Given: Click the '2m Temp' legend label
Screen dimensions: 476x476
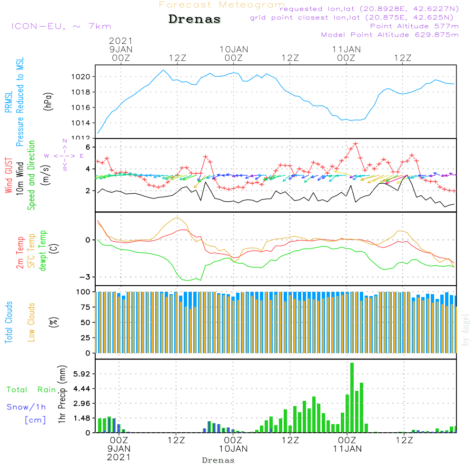Looking at the screenshot, I should 20,253.
